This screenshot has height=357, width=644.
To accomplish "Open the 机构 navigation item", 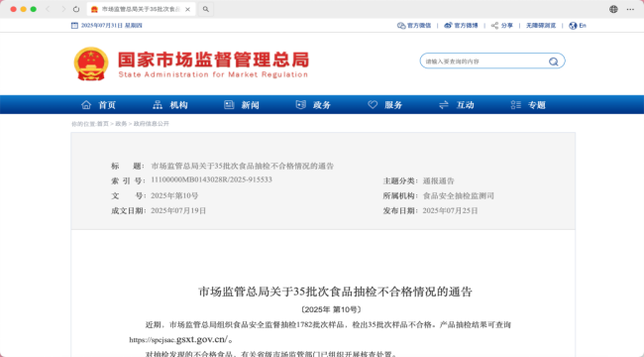I will pos(178,105).
